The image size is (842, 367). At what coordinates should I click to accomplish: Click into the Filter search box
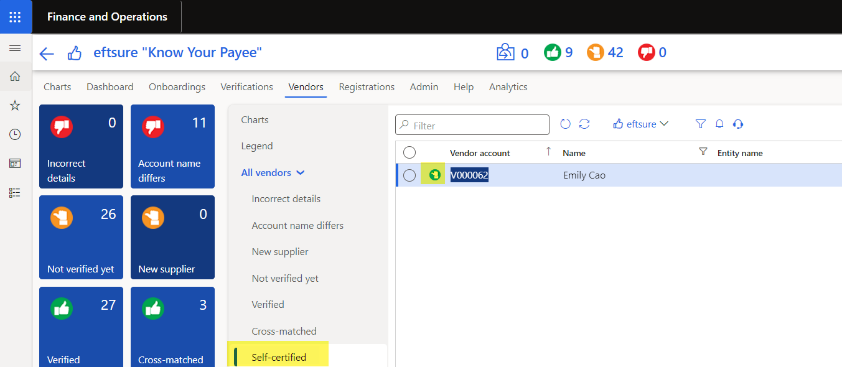[473, 125]
